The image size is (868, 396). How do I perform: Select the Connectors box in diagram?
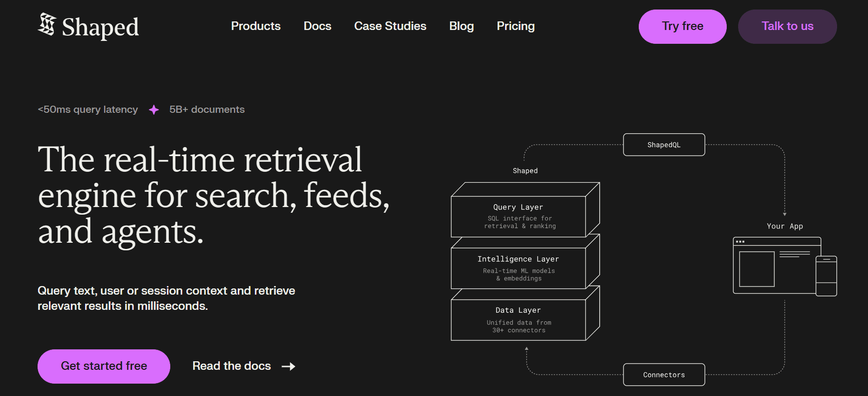click(x=664, y=375)
